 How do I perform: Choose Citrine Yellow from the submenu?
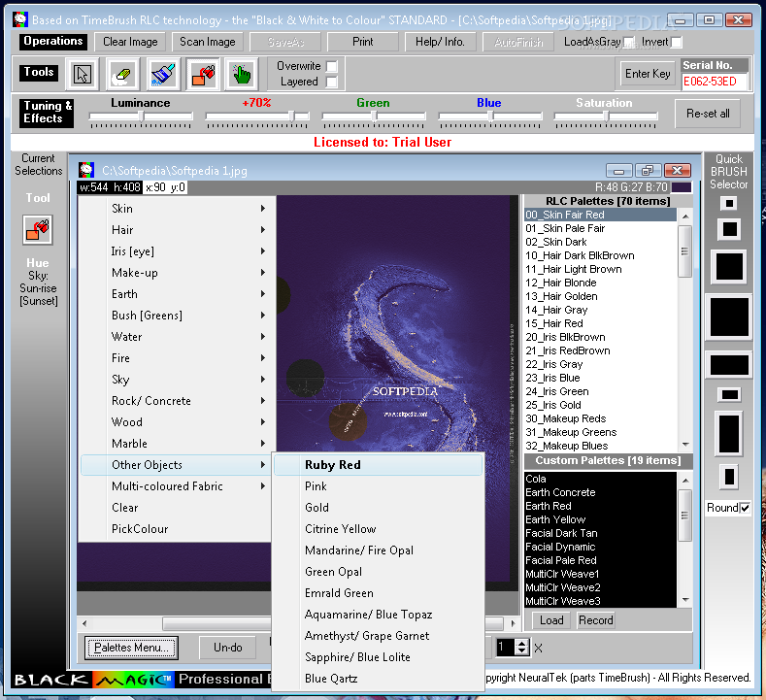point(378,529)
